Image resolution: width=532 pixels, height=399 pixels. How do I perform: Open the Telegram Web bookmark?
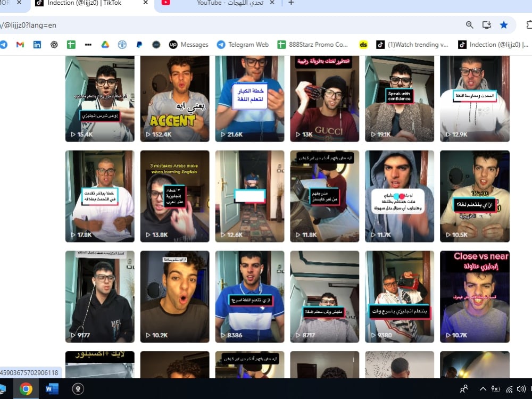pos(243,45)
